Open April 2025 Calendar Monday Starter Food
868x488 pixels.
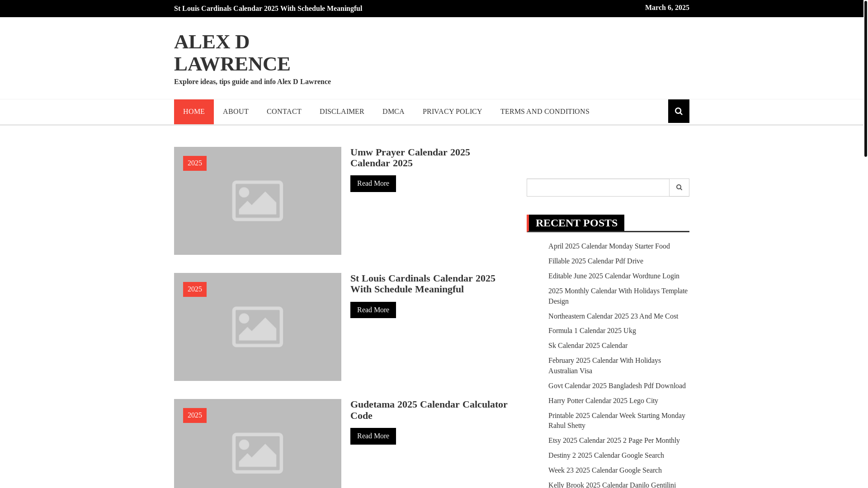tap(609, 246)
